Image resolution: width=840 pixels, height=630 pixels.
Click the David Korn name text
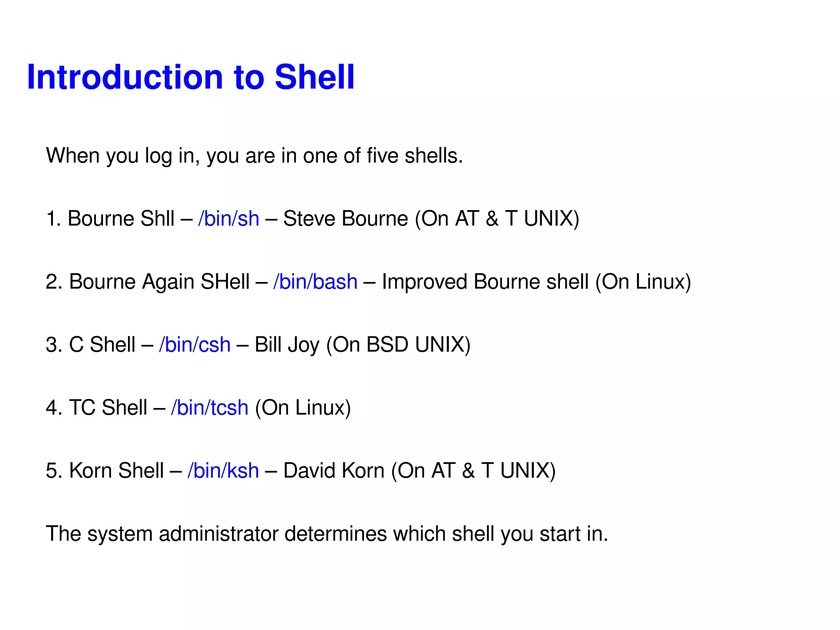[x=334, y=471]
